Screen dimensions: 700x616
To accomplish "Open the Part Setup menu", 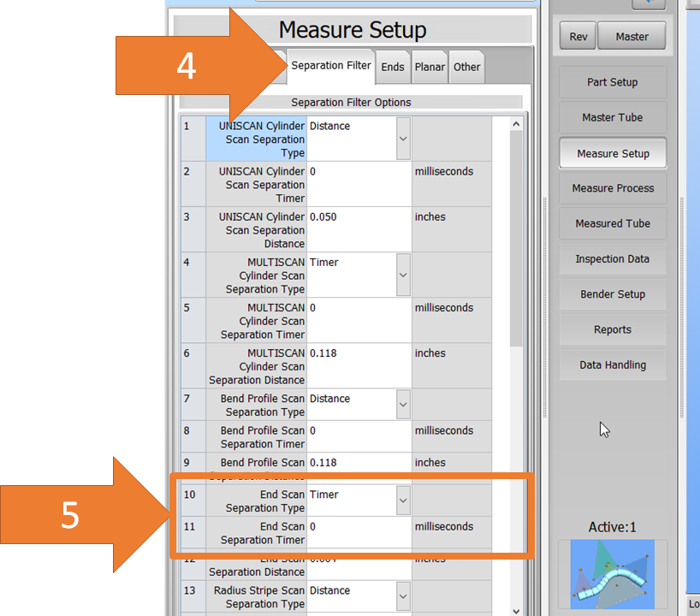I will (612, 82).
